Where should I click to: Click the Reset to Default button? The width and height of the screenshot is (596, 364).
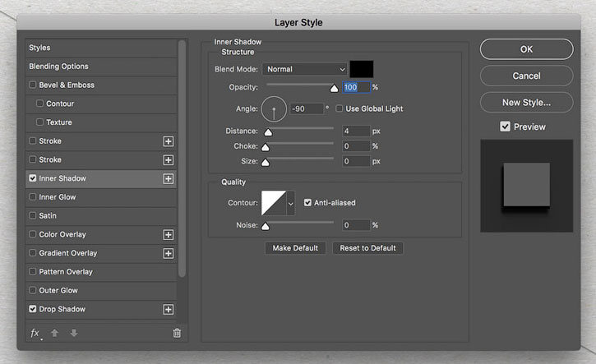click(x=367, y=248)
